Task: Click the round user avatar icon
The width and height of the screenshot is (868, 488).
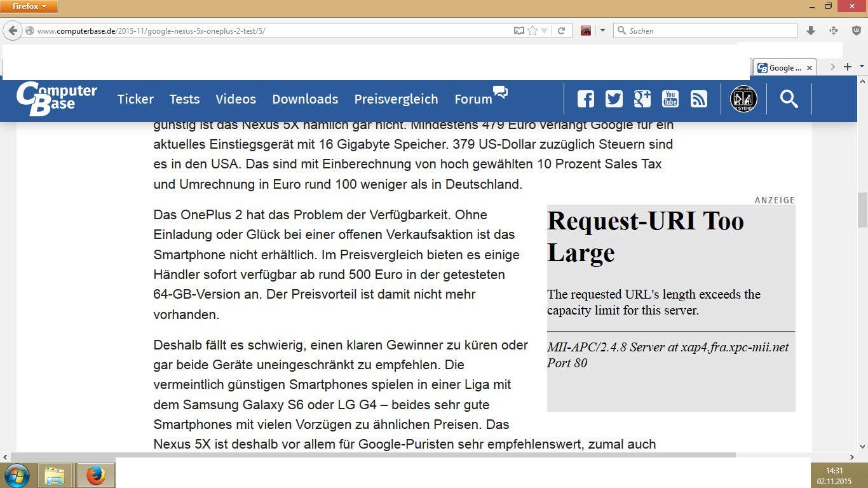Action: (743, 99)
